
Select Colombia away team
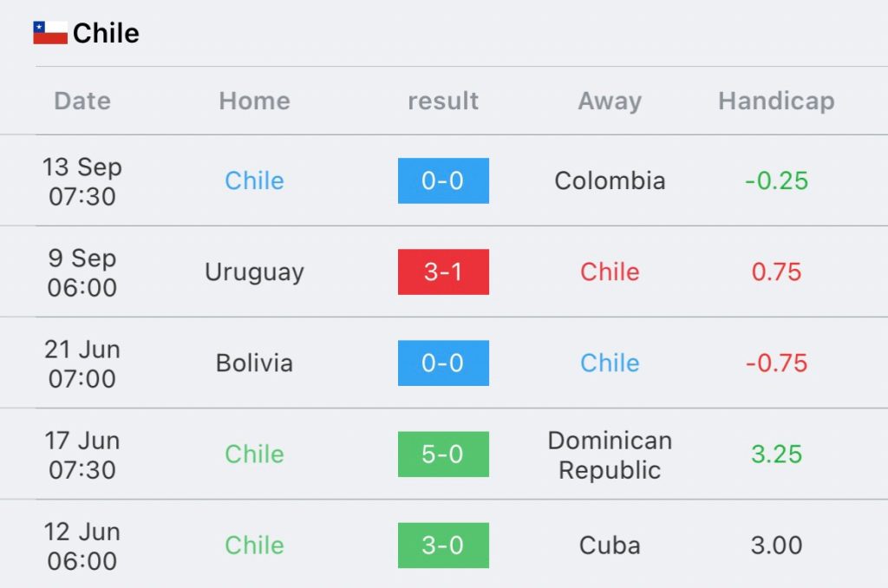point(610,180)
